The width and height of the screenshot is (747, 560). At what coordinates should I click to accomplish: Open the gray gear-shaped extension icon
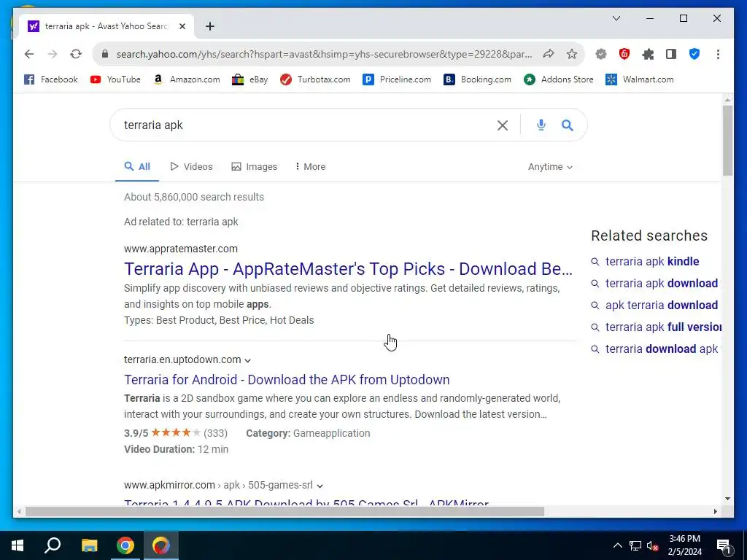click(601, 54)
